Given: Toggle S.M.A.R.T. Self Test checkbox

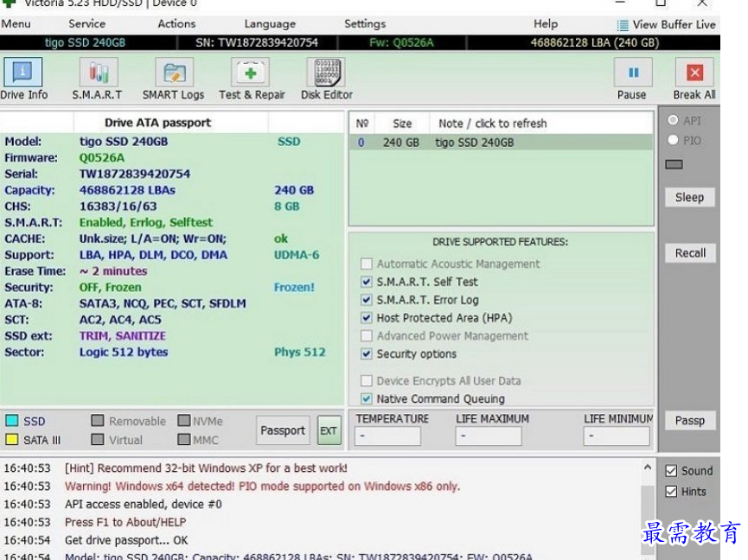Looking at the screenshot, I should point(367,282).
